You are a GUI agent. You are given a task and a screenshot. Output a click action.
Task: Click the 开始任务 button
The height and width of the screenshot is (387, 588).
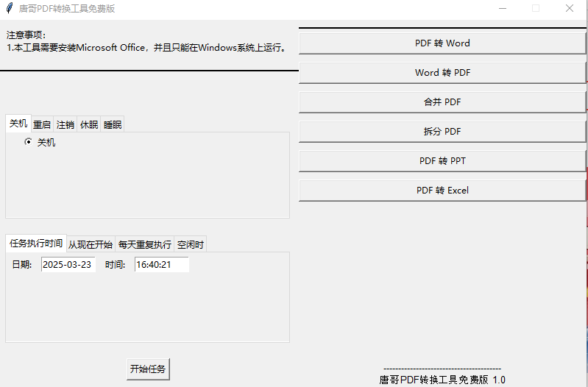point(148,369)
